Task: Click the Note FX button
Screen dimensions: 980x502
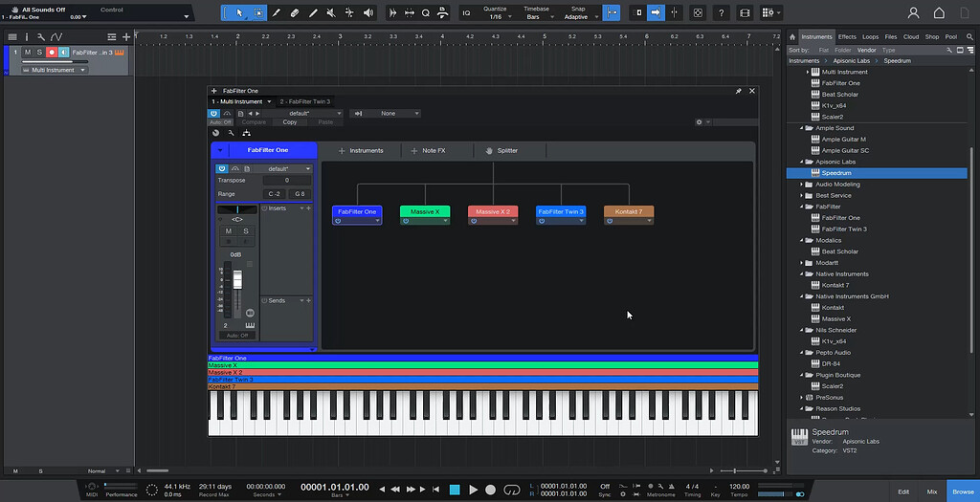Action: (x=428, y=150)
